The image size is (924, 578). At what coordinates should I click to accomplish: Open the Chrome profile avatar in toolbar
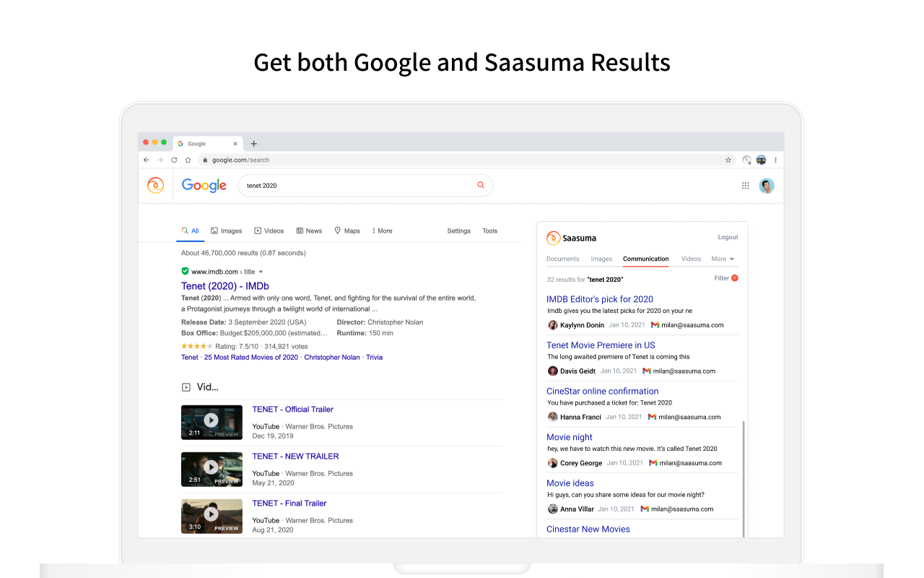761,160
